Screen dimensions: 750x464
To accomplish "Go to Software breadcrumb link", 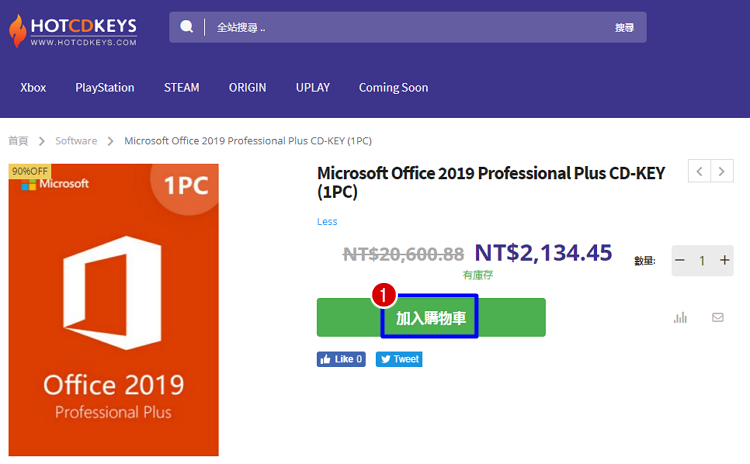I will tap(76, 141).
